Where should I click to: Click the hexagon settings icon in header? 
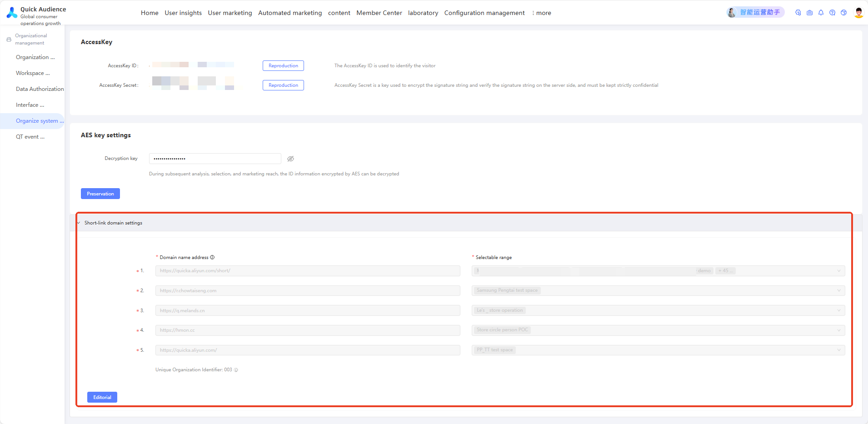[x=798, y=13]
